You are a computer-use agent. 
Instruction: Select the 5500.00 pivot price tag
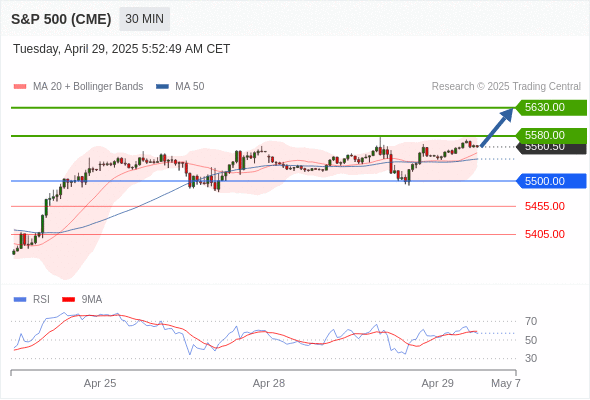point(551,181)
